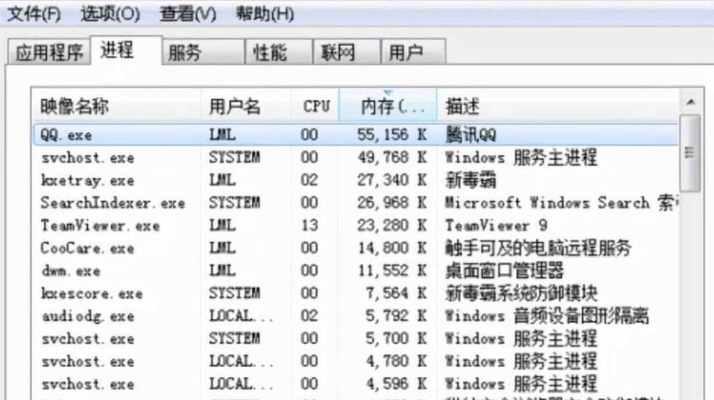Screen dimensions: 714x400
Task: Click the 新毒霸 description cell
Action: click(470, 180)
